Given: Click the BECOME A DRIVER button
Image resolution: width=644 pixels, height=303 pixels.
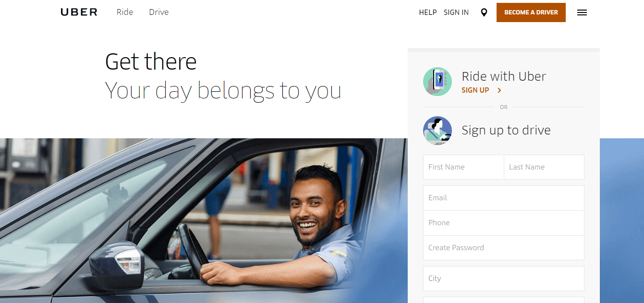Looking at the screenshot, I should click(531, 12).
